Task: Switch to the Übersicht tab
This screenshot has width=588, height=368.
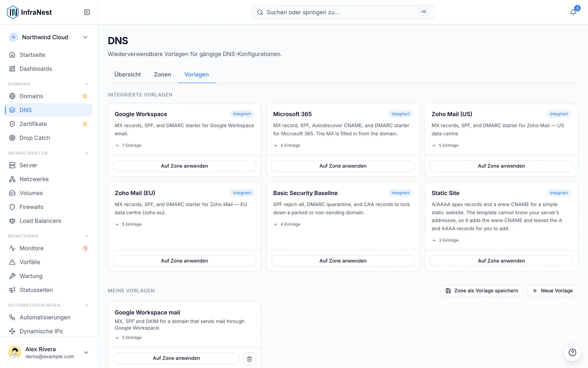Action: (x=127, y=74)
